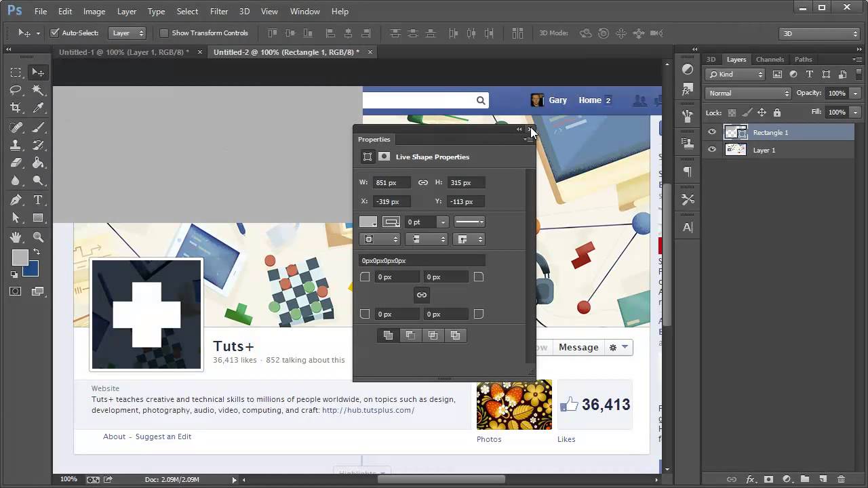The height and width of the screenshot is (488, 868).
Task: Open the Character panel icon in dock
Action: pyautogui.click(x=688, y=228)
